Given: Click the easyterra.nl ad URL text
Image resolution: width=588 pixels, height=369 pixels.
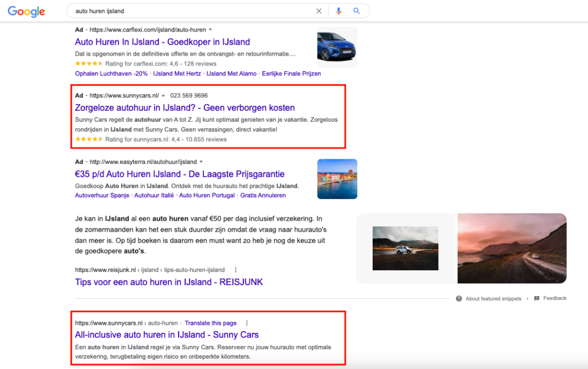Looking at the screenshot, I should (143, 162).
